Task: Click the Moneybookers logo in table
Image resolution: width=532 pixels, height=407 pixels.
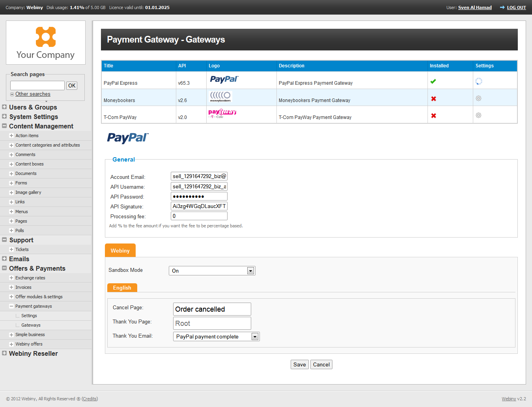Action: (220, 97)
